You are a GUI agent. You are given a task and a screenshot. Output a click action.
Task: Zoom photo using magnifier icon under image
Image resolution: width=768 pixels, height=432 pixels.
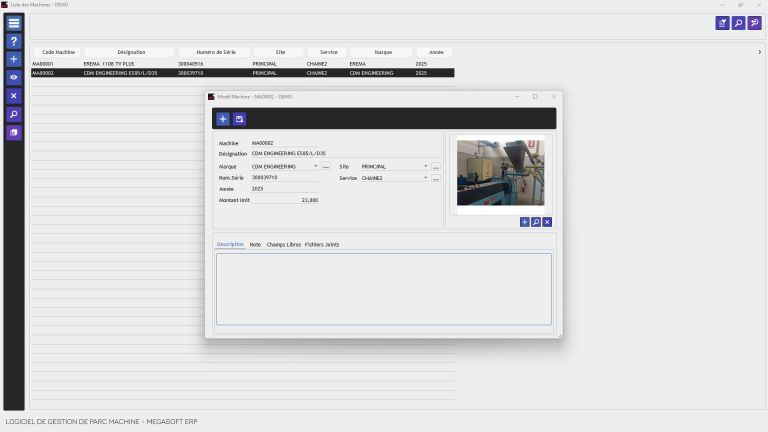tap(536, 222)
